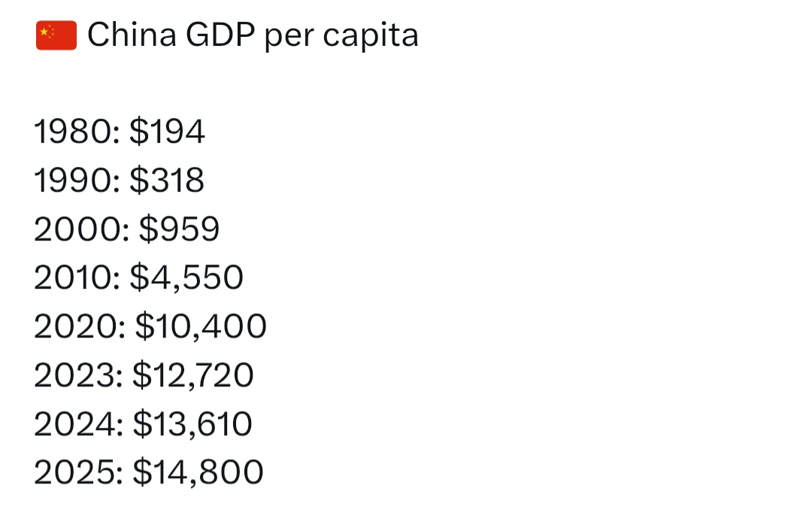Click the $318 value
This screenshot has width=812, height=515.
pyautogui.click(x=167, y=180)
